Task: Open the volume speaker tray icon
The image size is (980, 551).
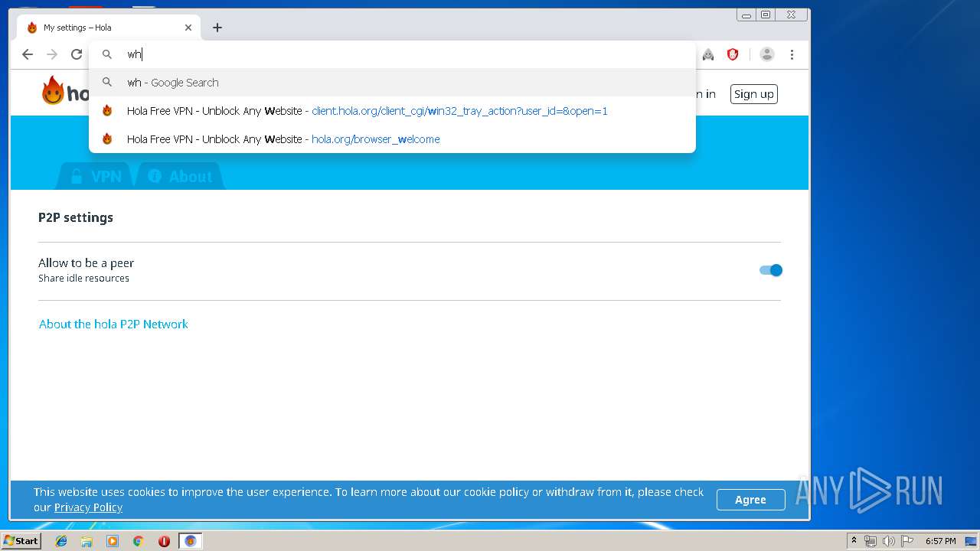Action: 888,541
